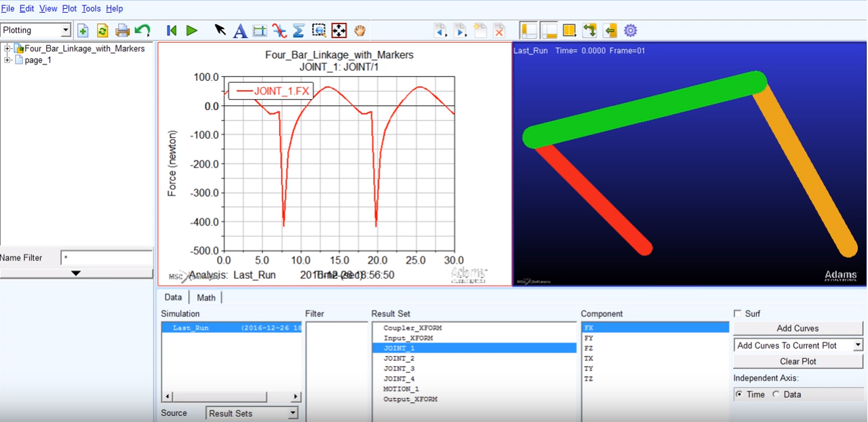Viewport: 868px width, 422px height.
Task: Select JOINT_4 in Result Set list
Action: tap(399, 379)
